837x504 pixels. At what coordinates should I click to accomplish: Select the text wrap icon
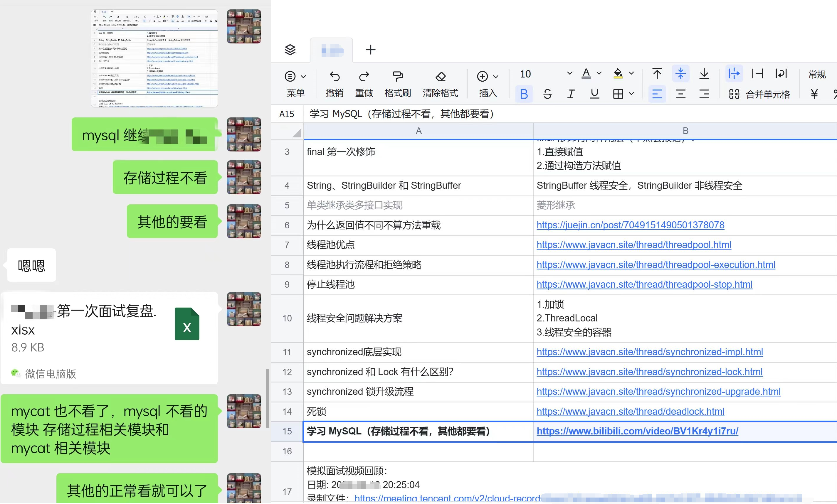click(781, 73)
